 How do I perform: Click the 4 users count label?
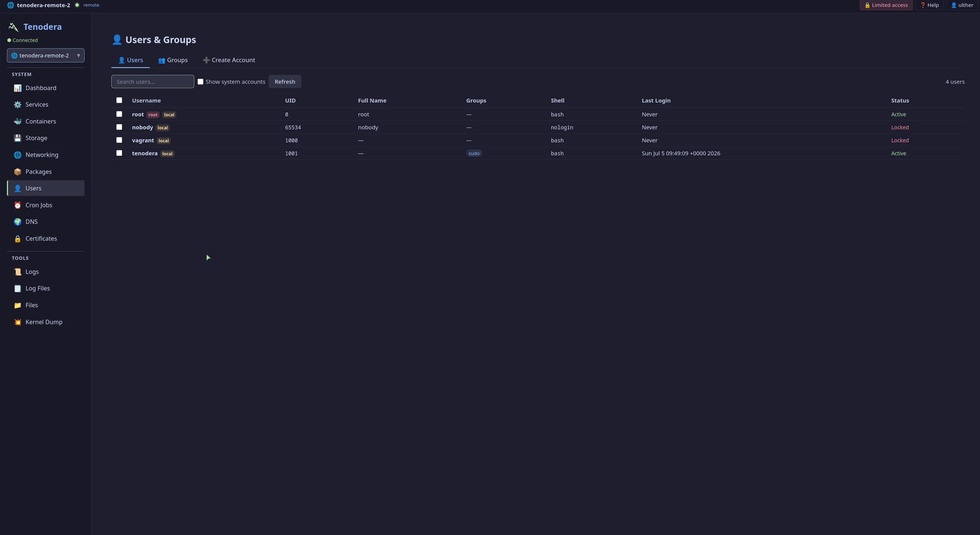coord(955,82)
